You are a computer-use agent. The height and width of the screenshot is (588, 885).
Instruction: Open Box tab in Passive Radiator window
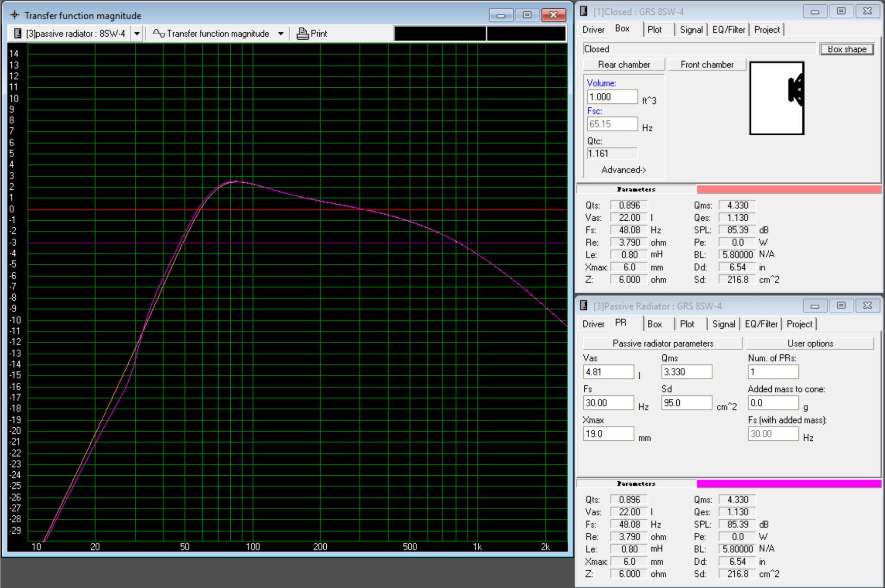(x=654, y=324)
